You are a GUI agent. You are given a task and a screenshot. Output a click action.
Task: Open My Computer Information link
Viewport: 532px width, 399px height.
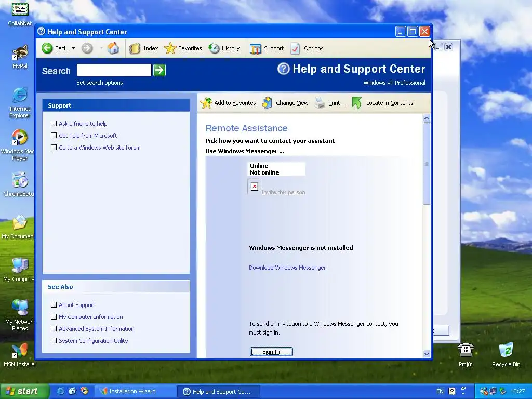click(91, 317)
